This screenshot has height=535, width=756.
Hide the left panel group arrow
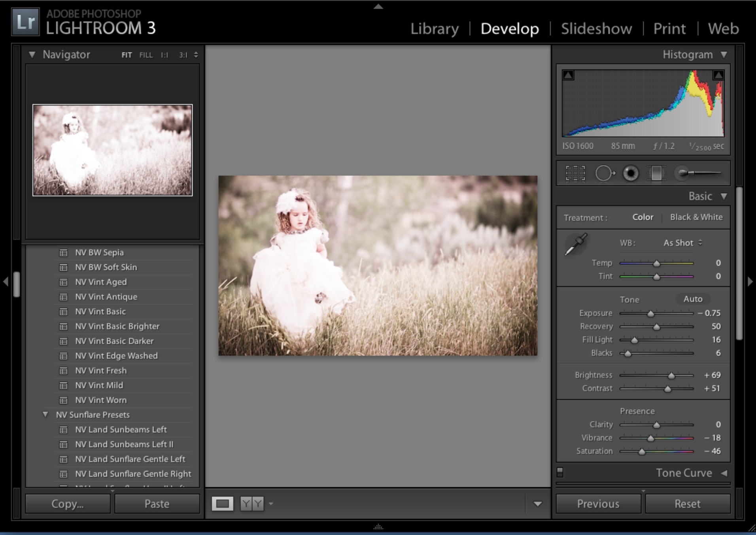coord(6,281)
